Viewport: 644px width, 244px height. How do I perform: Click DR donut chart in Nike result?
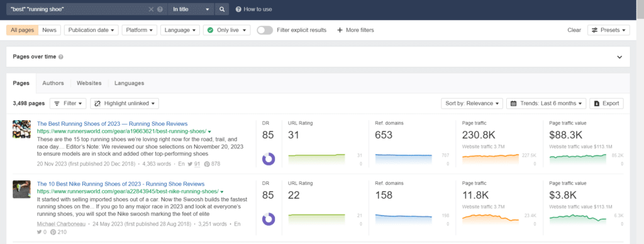tap(268, 219)
